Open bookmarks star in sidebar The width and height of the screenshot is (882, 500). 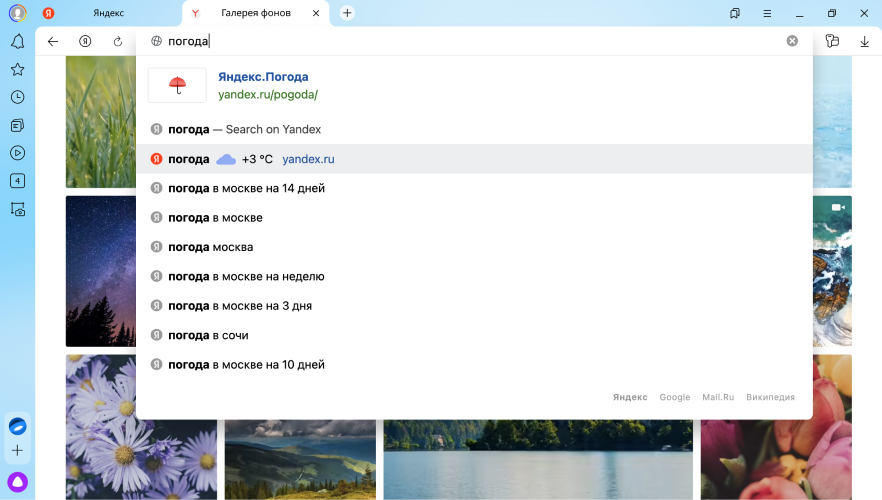pyautogui.click(x=17, y=69)
